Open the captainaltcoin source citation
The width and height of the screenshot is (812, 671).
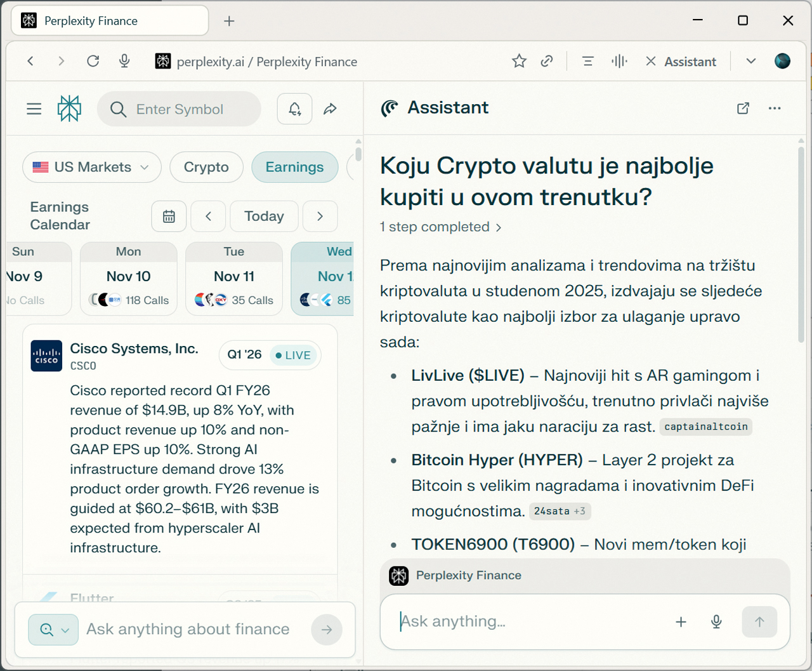pos(705,427)
